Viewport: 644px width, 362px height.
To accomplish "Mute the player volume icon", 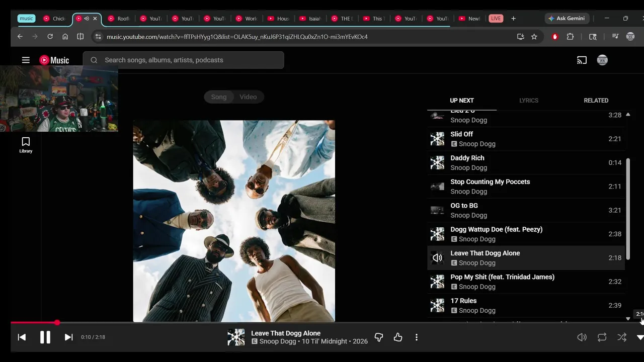I will (x=582, y=337).
